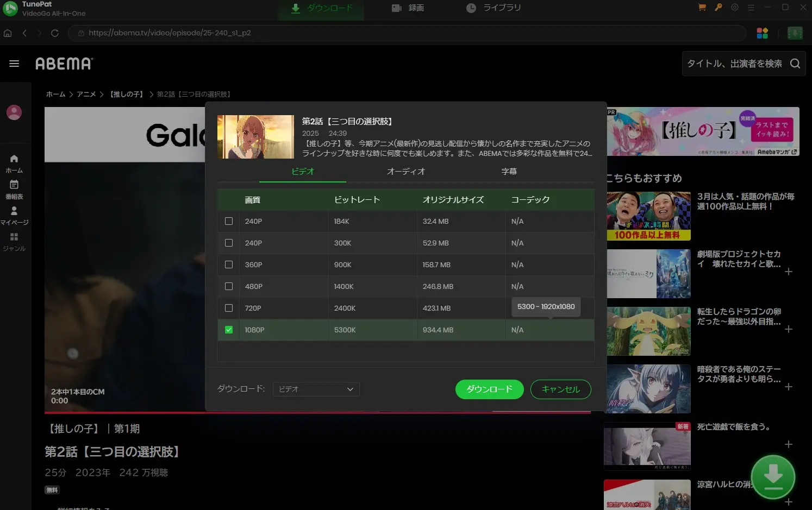The image size is (812, 510).
Task: Open 涼宮ハルヒの消失 recommendation thumbnail
Action: coord(648,495)
